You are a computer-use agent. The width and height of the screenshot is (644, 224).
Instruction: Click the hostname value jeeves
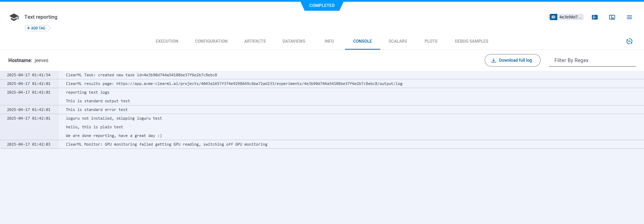[42, 60]
